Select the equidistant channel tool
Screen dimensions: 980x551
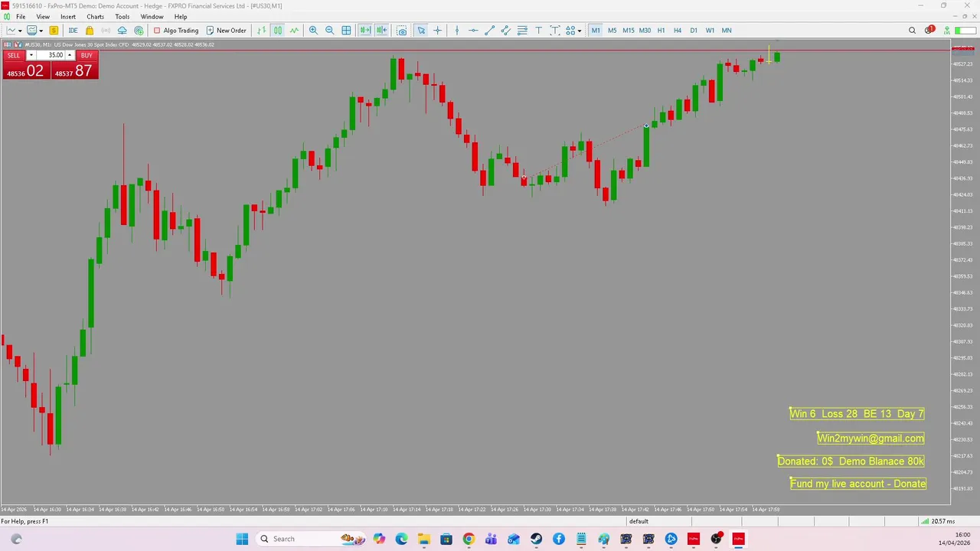coord(505,31)
